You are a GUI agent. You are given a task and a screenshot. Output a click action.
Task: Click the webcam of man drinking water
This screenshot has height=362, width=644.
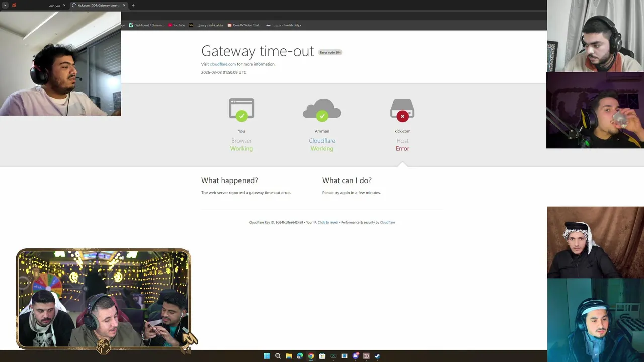[595, 111]
